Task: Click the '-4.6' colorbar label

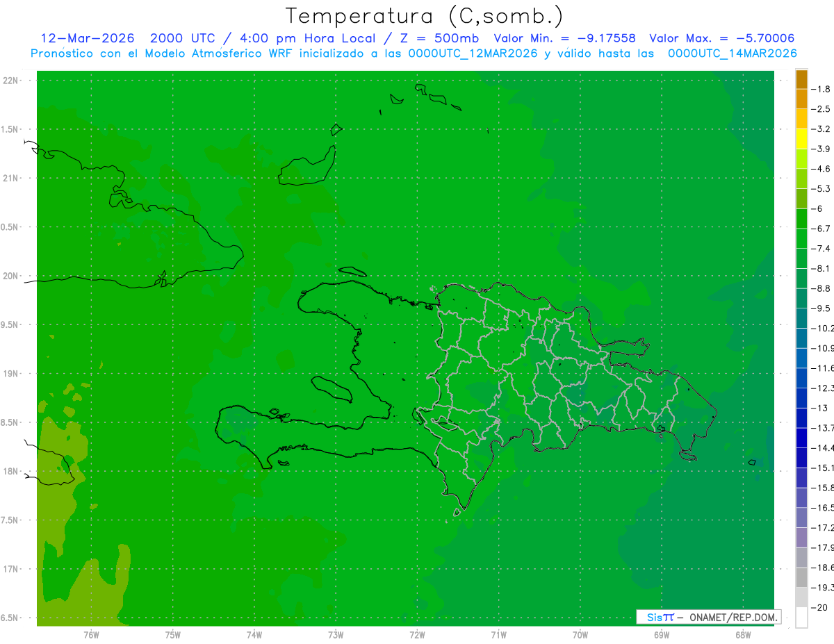Action: pos(822,169)
